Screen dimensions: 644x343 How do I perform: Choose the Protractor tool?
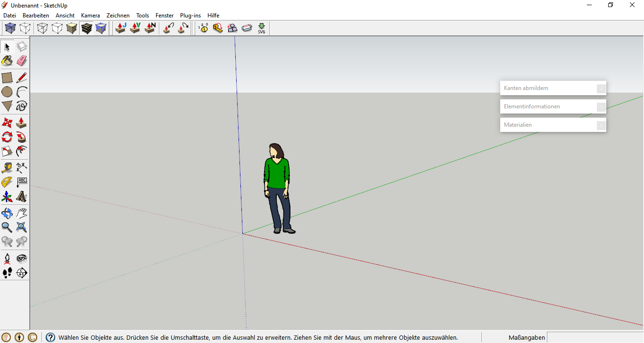7,182
